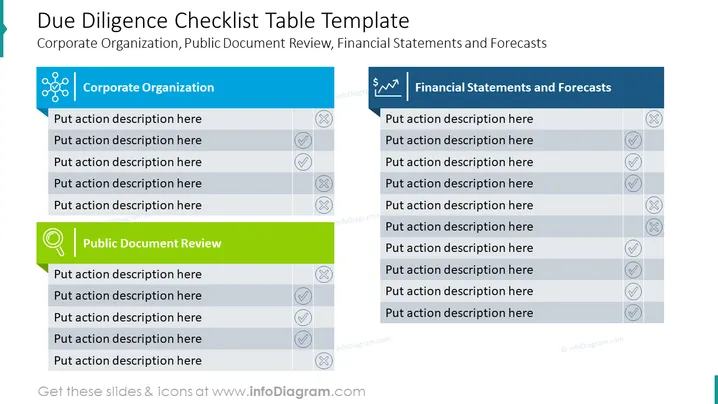Screen dimensions: 718x404
Task: Click the first action description in Corporate Organization
Action: [x=128, y=119]
